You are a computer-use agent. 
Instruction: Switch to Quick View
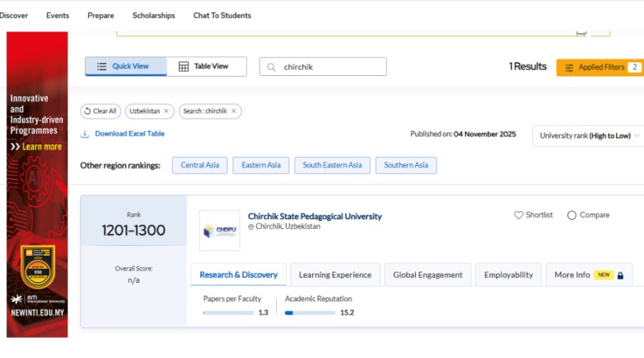pyautogui.click(x=126, y=67)
